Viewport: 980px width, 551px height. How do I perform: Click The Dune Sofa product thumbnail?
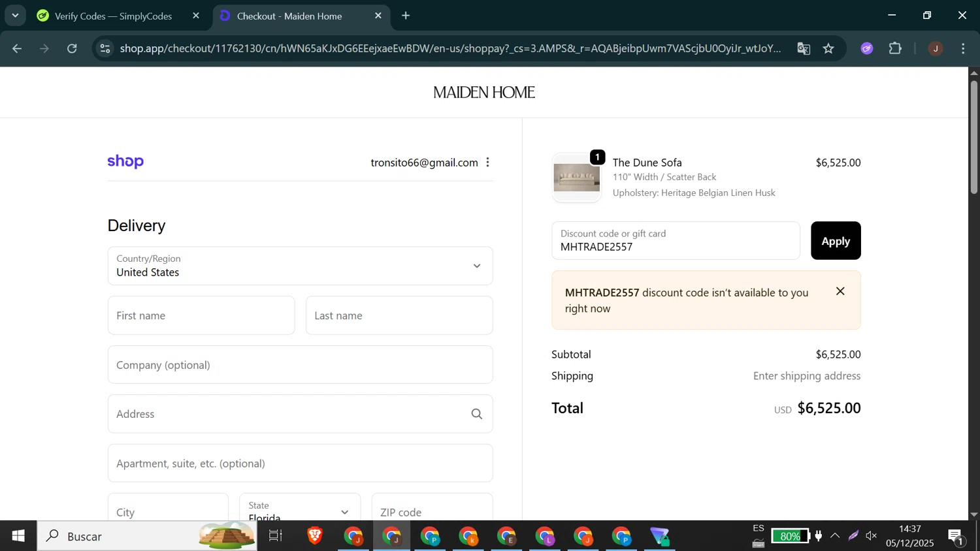click(x=577, y=178)
